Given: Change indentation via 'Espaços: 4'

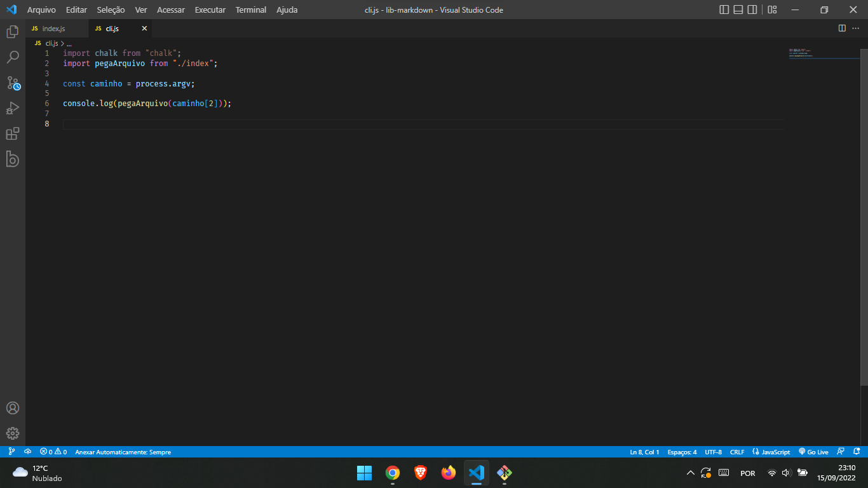Looking at the screenshot, I should (x=682, y=452).
